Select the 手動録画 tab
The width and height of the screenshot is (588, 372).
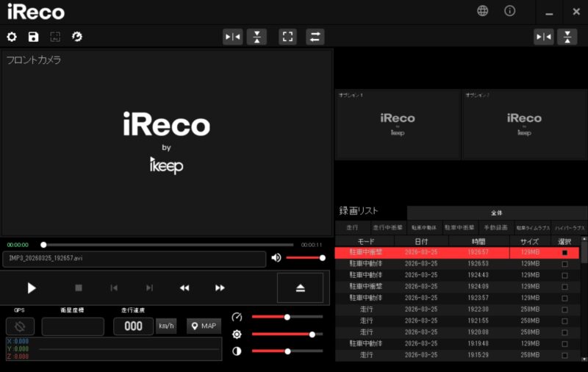coord(496,228)
